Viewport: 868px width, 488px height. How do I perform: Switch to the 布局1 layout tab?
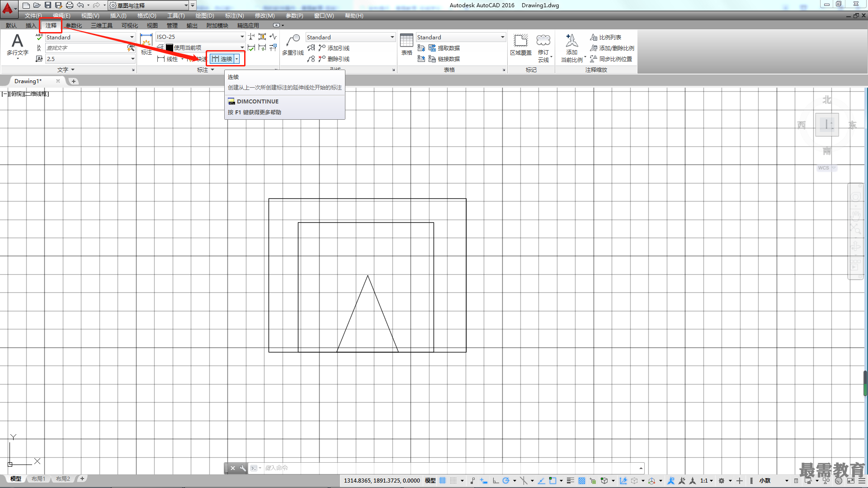pyautogui.click(x=38, y=479)
